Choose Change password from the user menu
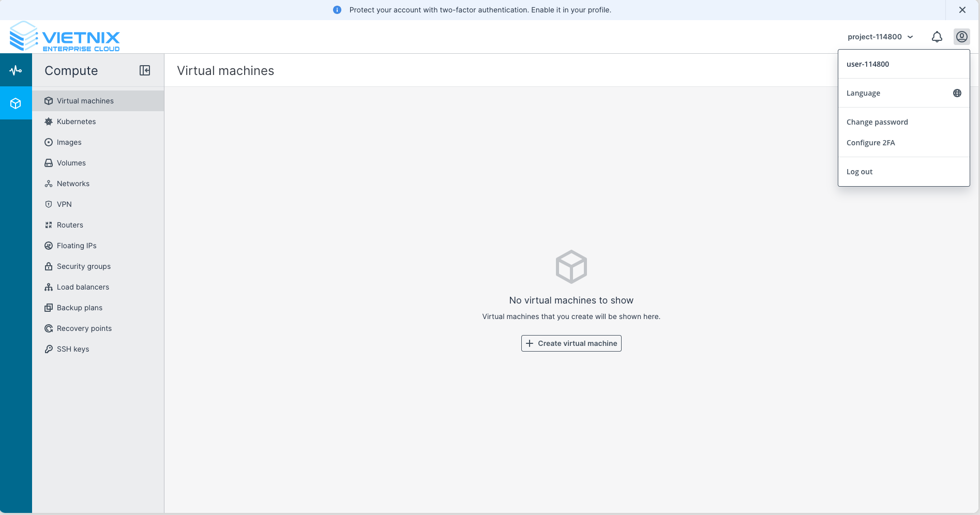 tap(877, 122)
